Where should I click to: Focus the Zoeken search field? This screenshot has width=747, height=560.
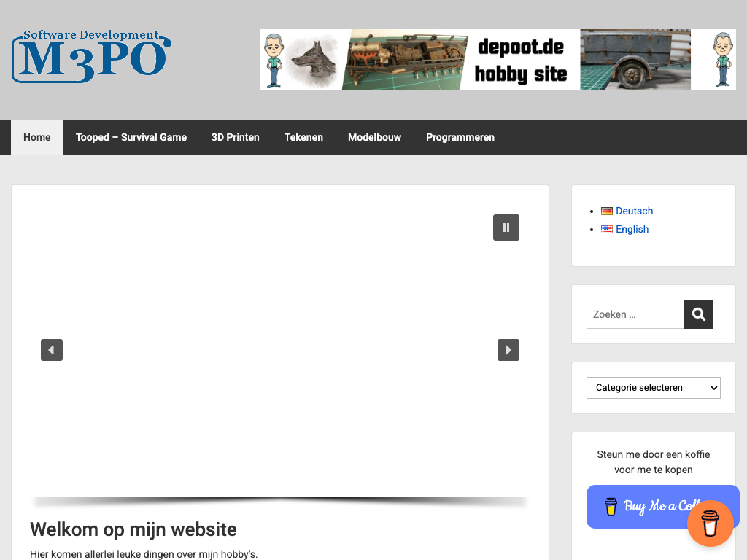[635, 314]
